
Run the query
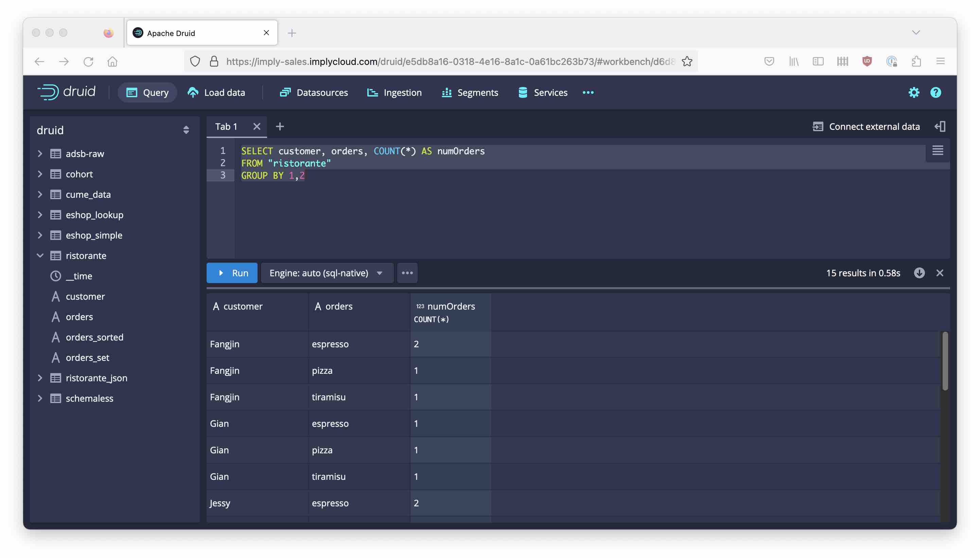pyautogui.click(x=232, y=273)
